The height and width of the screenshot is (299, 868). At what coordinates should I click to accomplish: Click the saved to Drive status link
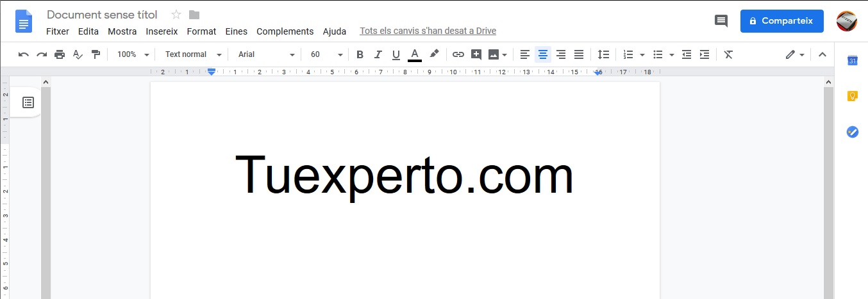pos(428,31)
